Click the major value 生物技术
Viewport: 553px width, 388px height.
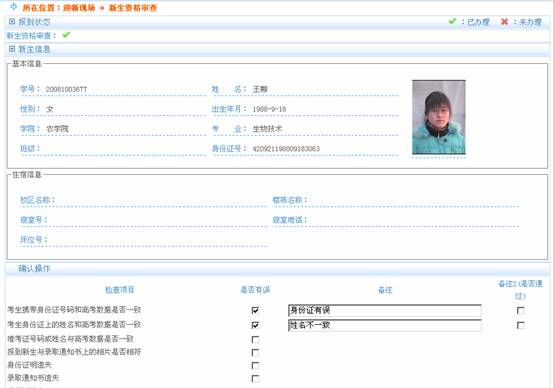(267, 129)
